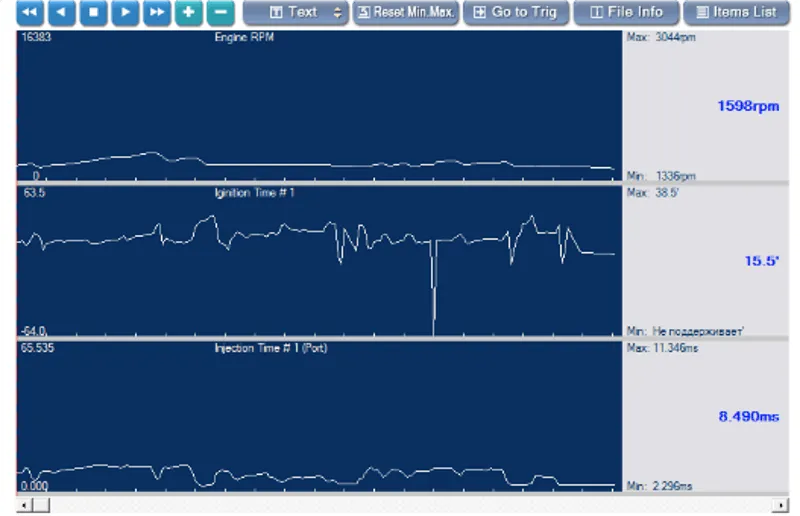Click the Go to Trig button
This screenshot has width=800, height=516.
click(516, 12)
